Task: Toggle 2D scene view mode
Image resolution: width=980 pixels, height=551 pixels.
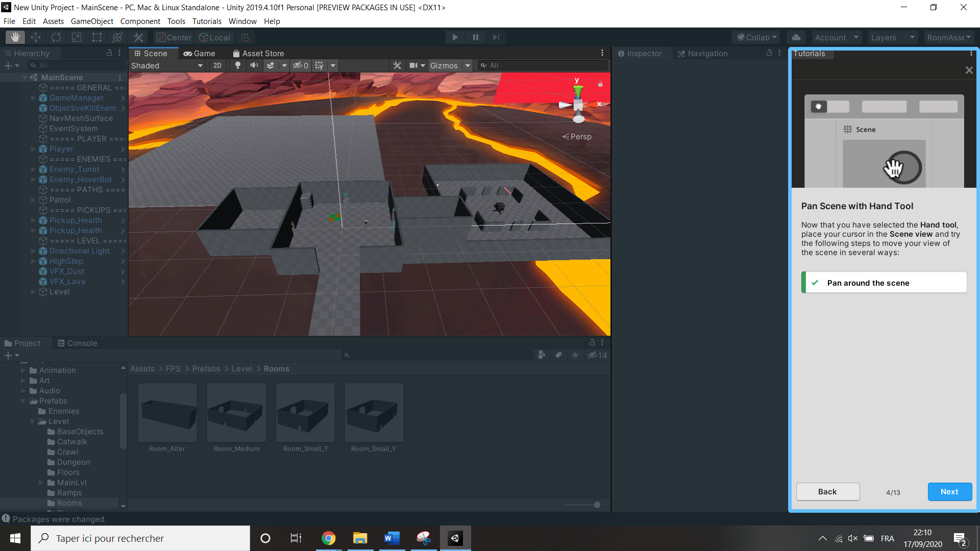Action: coord(217,65)
